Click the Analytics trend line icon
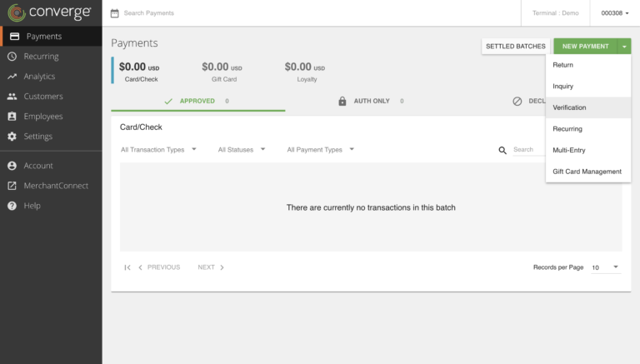The height and width of the screenshot is (364, 640). click(12, 77)
